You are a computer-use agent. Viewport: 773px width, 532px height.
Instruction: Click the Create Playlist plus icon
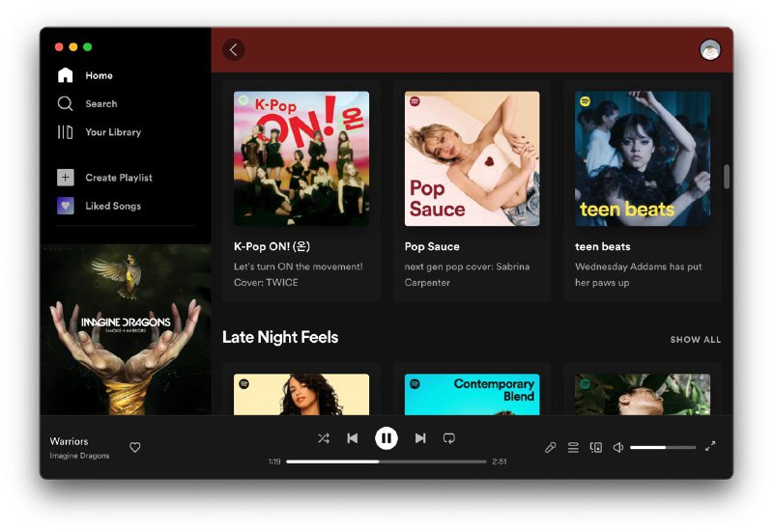[66, 178]
